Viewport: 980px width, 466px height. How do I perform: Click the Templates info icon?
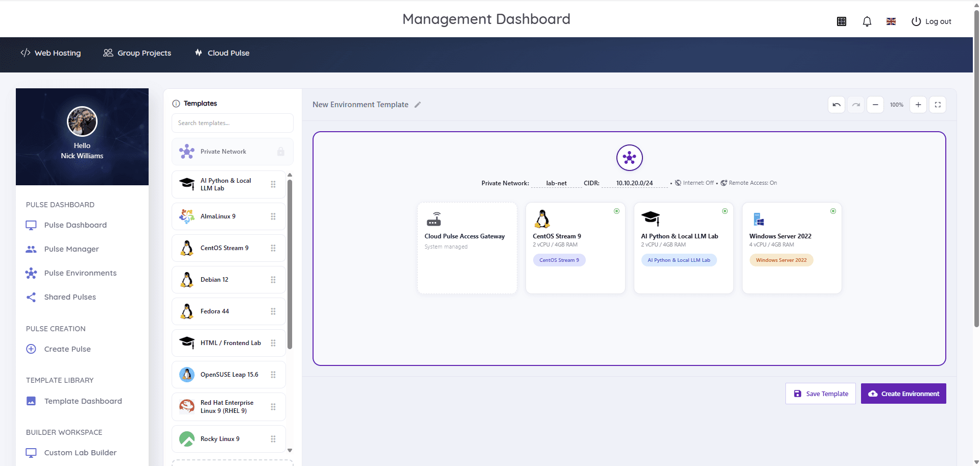(x=176, y=104)
